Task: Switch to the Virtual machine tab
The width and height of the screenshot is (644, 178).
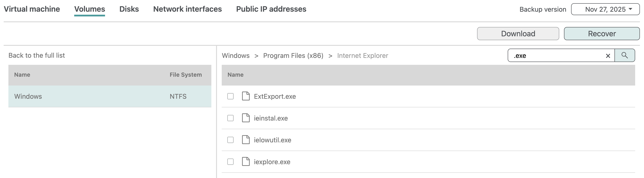Action: click(x=32, y=9)
